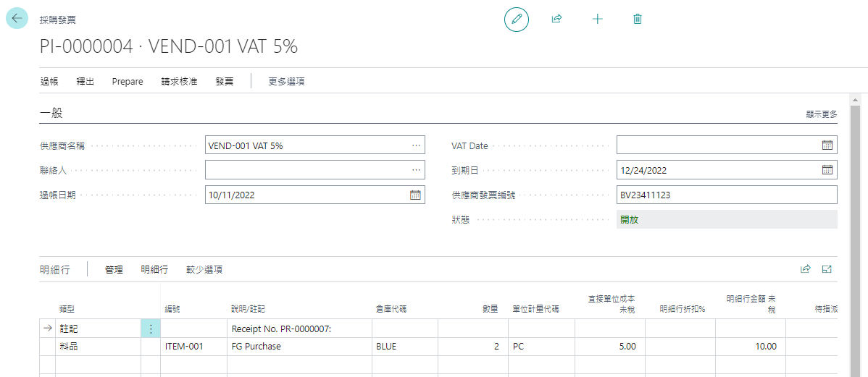The width and height of the screenshot is (868, 377).
Task: Open row options for 註記 line
Action: (x=151, y=329)
